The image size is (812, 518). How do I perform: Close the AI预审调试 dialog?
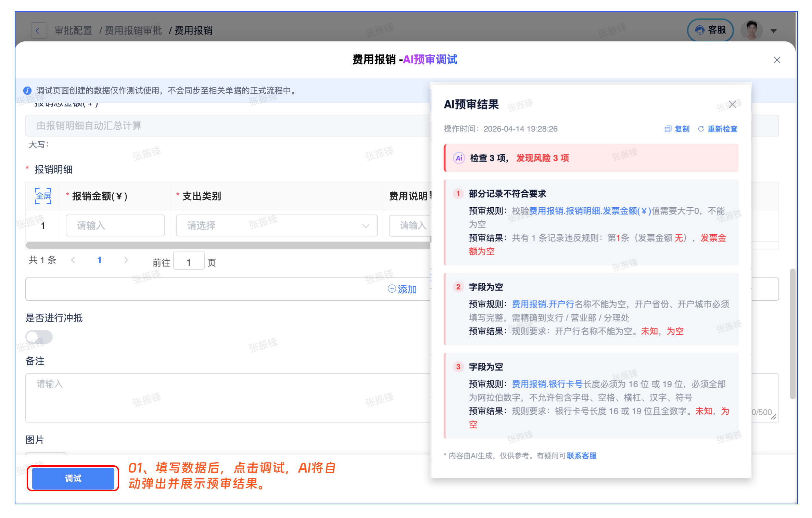(777, 60)
